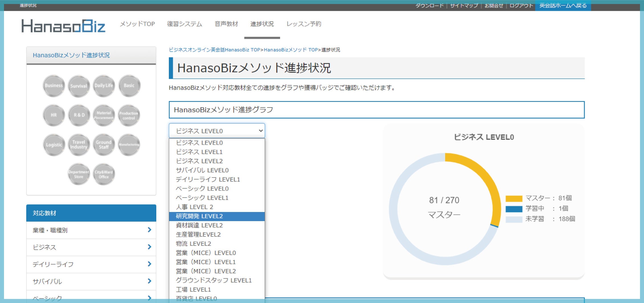Select サバイバル LEVEL0 option
644x303 pixels.
(x=217, y=170)
